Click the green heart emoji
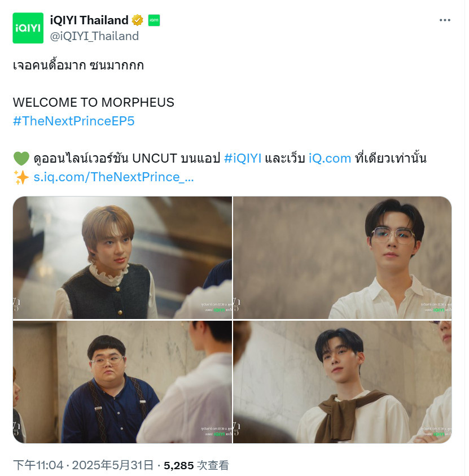Image resolution: width=469 pixels, height=476 pixels. pos(21,158)
